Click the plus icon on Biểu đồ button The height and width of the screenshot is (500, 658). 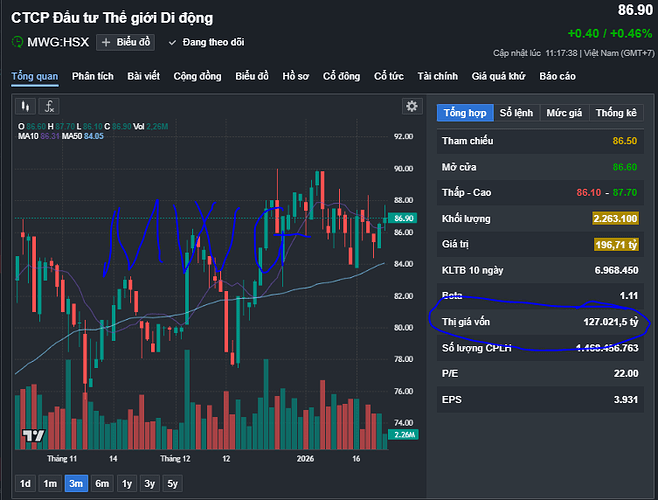click(x=106, y=42)
